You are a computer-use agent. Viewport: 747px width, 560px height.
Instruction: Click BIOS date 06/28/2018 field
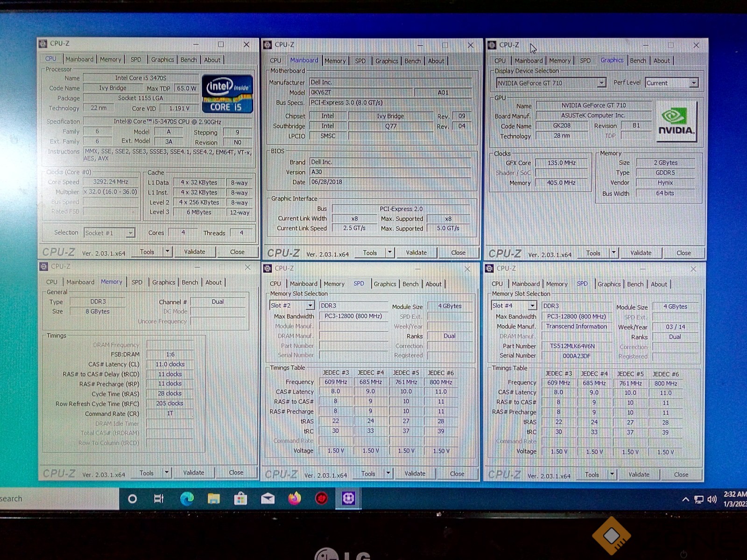click(x=390, y=182)
